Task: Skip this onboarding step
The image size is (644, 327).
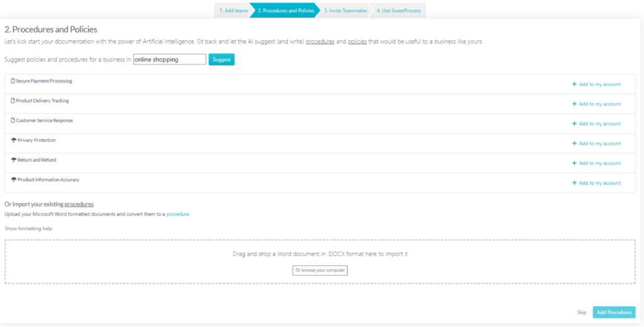Action: coord(582,312)
